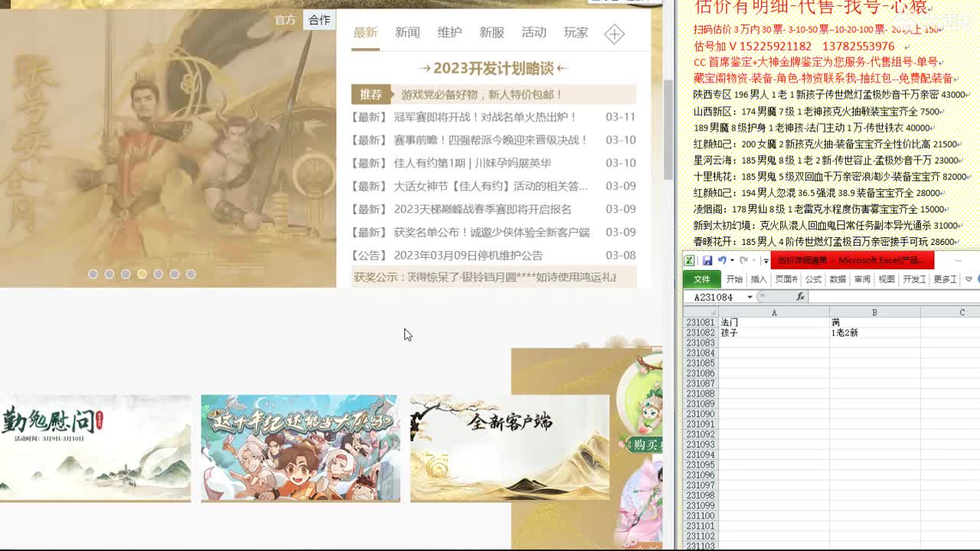The height and width of the screenshot is (551, 980).
Task: Click the cell containing 法门
Action: pyautogui.click(x=774, y=323)
